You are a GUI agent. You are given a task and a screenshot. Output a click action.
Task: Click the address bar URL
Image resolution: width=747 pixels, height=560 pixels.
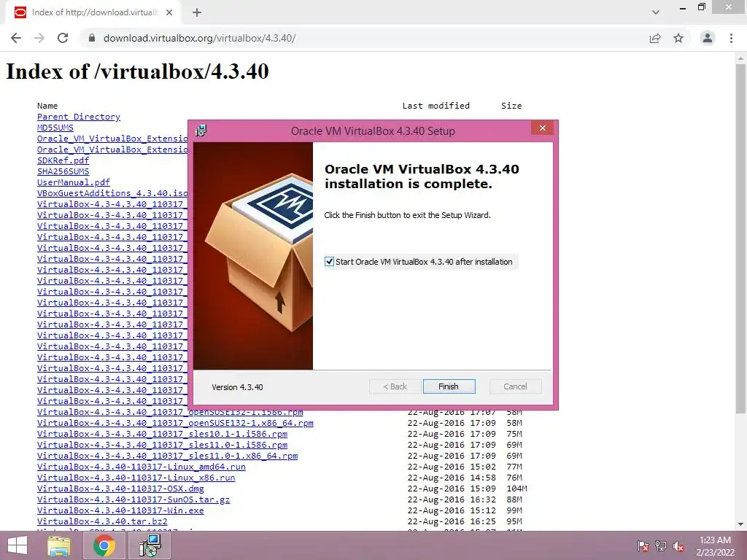tap(200, 38)
